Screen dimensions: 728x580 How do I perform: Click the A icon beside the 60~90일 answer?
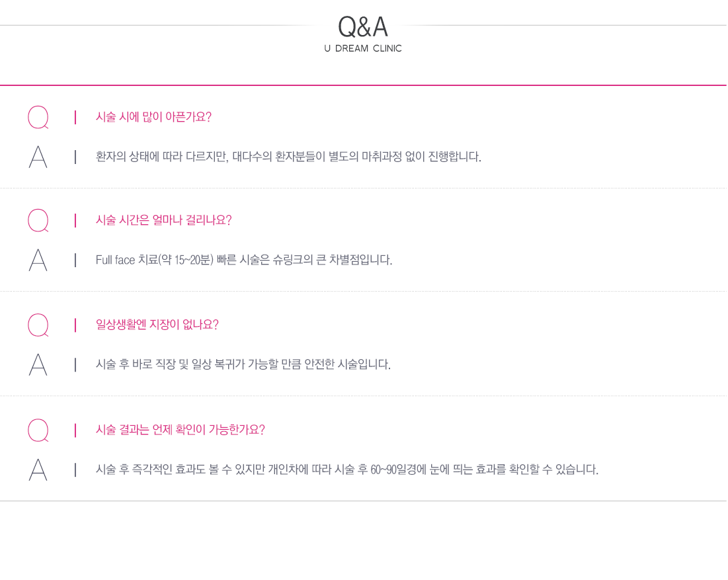point(38,470)
